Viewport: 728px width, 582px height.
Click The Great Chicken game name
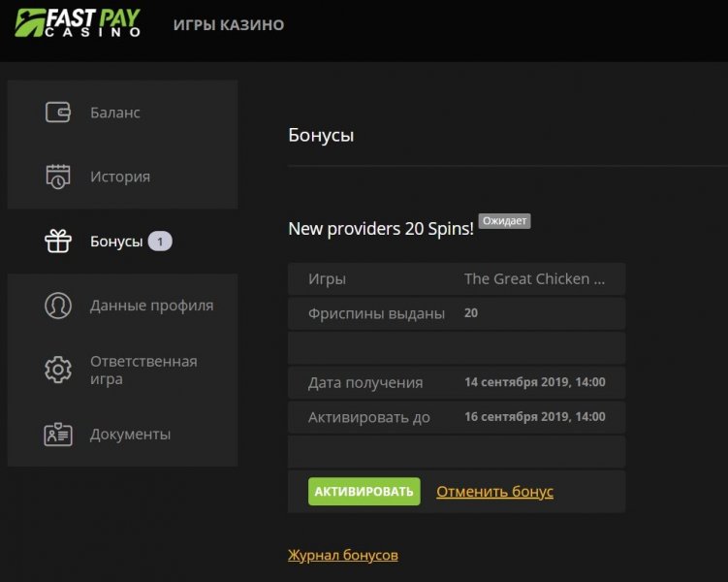tap(534, 279)
